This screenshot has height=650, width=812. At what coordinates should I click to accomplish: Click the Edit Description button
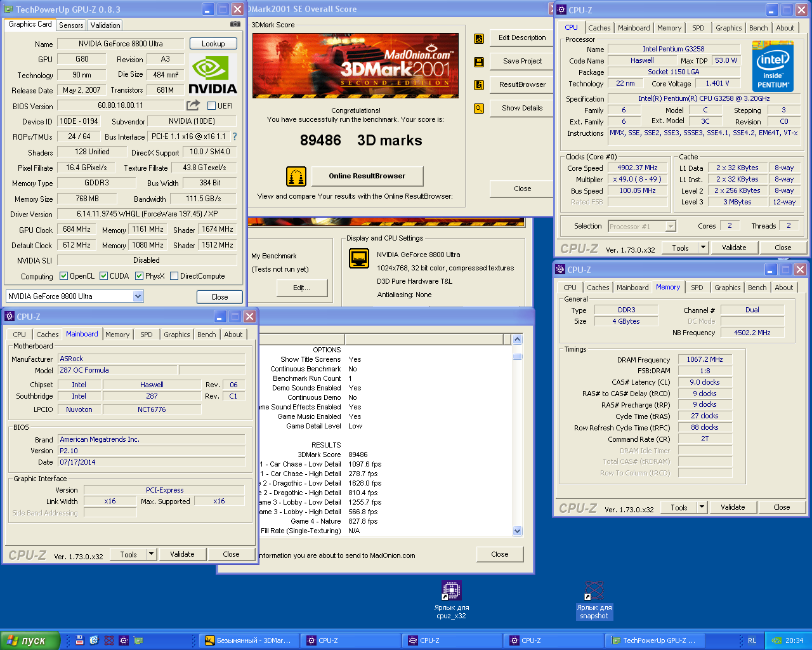pyautogui.click(x=521, y=37)
